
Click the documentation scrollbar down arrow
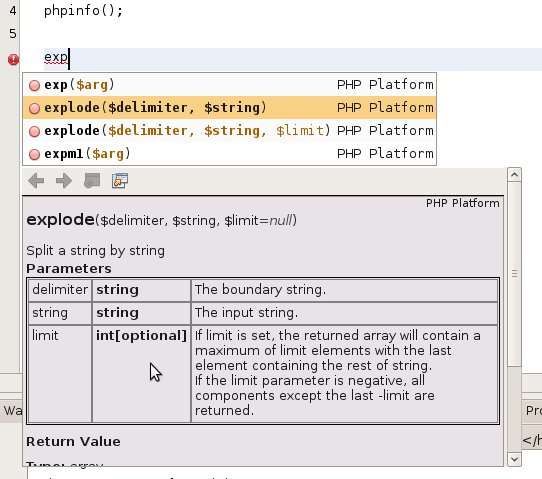tap(514, 459)
